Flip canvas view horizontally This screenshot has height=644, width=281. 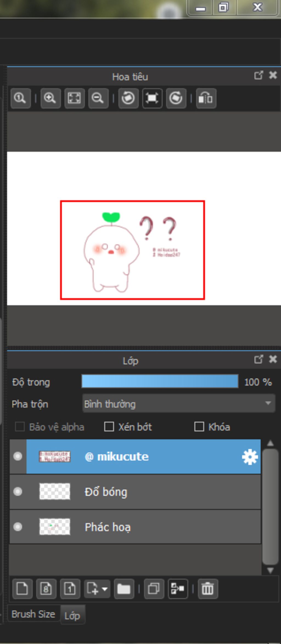[206, 98]
